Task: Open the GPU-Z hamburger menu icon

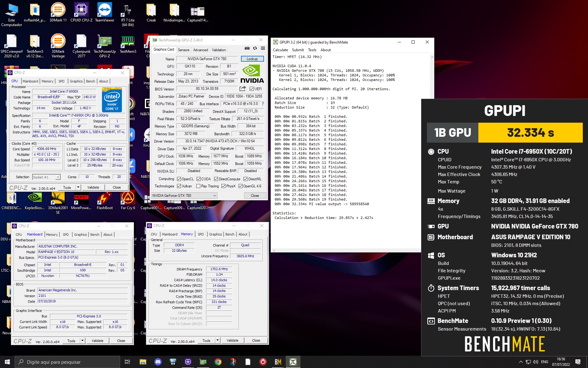Action: [x=263, y=48]
